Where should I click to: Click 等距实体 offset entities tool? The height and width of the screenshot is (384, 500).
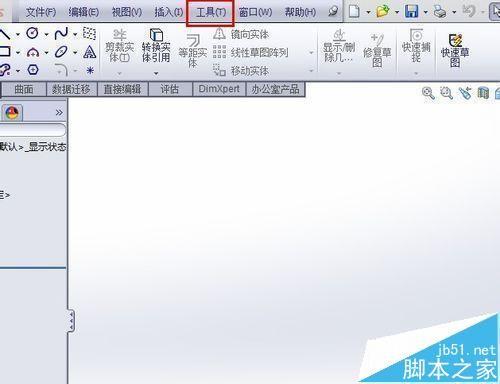[x=193, y=52]
